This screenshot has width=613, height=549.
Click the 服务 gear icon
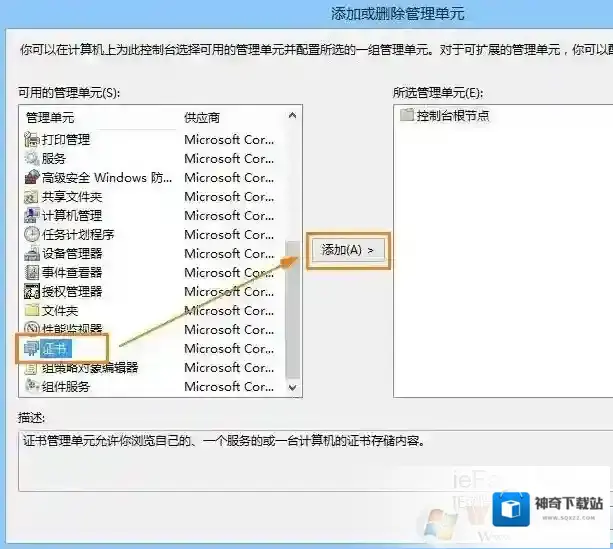pyautogui.click(x=32, y=159)
